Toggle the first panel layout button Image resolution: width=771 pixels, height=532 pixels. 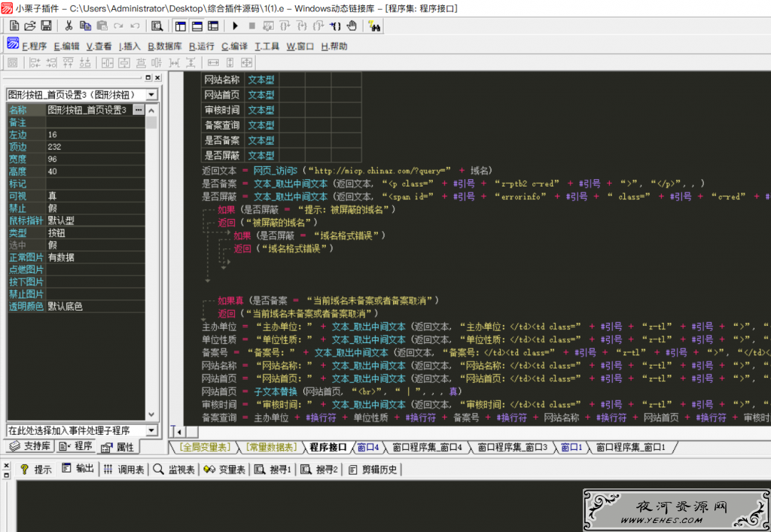pyautogui.click(x=181, y=26)
